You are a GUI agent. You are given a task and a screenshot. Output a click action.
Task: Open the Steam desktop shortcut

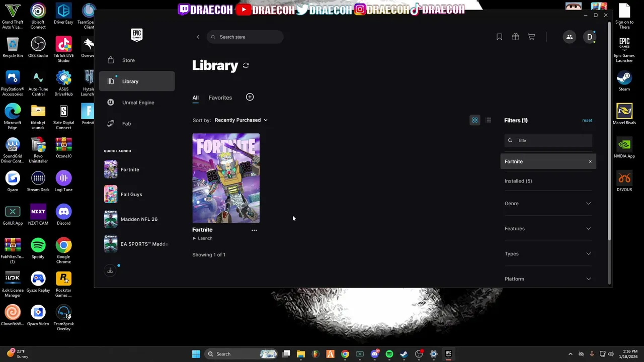pos(624,81)
